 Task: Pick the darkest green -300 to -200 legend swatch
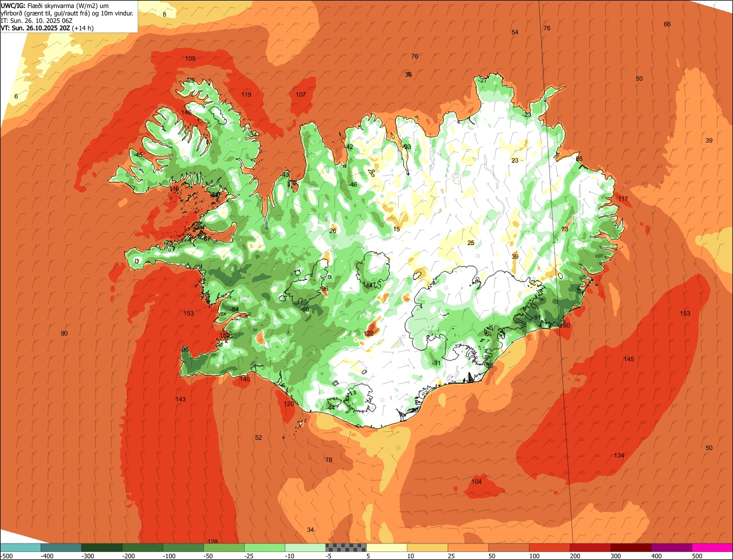pos(102,547)
